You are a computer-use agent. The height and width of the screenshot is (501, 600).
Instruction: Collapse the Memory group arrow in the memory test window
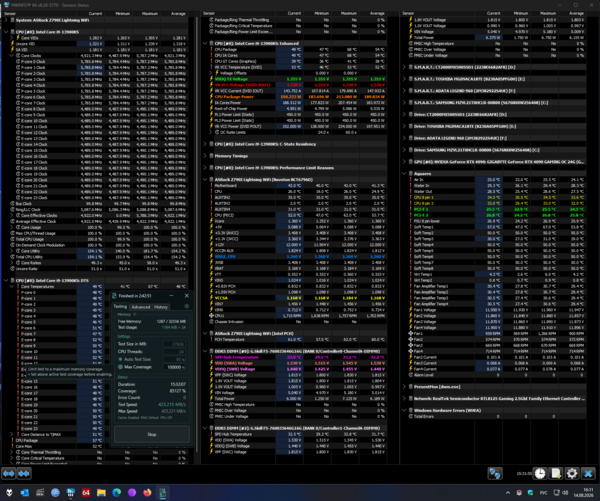[x=135, y=315]
